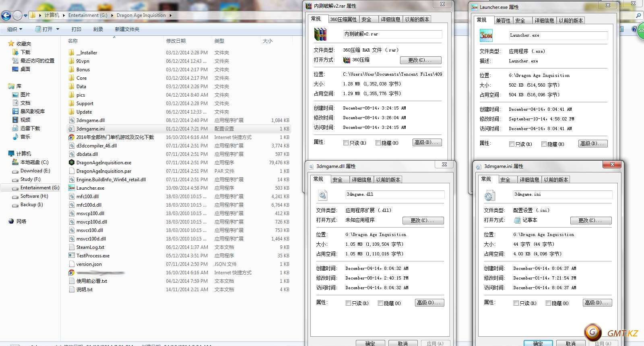Enable 隐藏 in the Launcher.exe dialog
The height and width of the screenshot is (346, 644).
tap(544, 144)
